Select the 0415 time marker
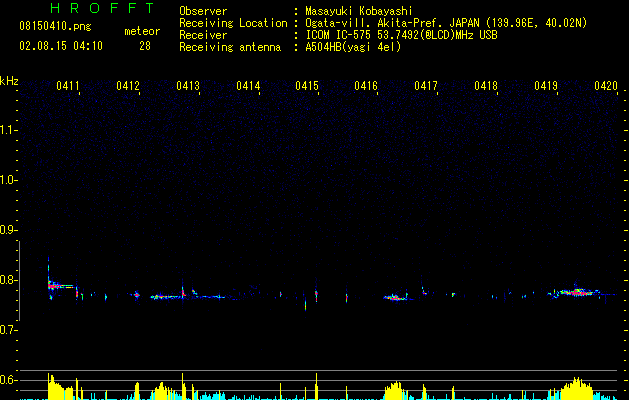Viewport: 629px width, 400px height. pos(307,86)
